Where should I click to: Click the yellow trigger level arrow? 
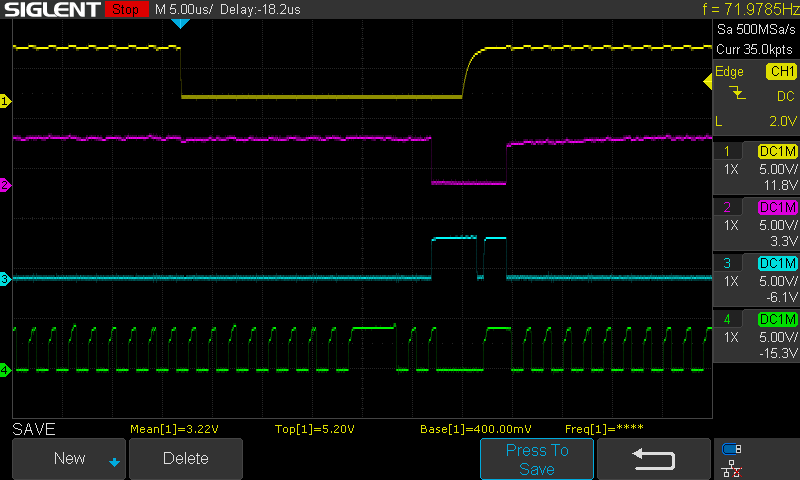tap(708, 81)
